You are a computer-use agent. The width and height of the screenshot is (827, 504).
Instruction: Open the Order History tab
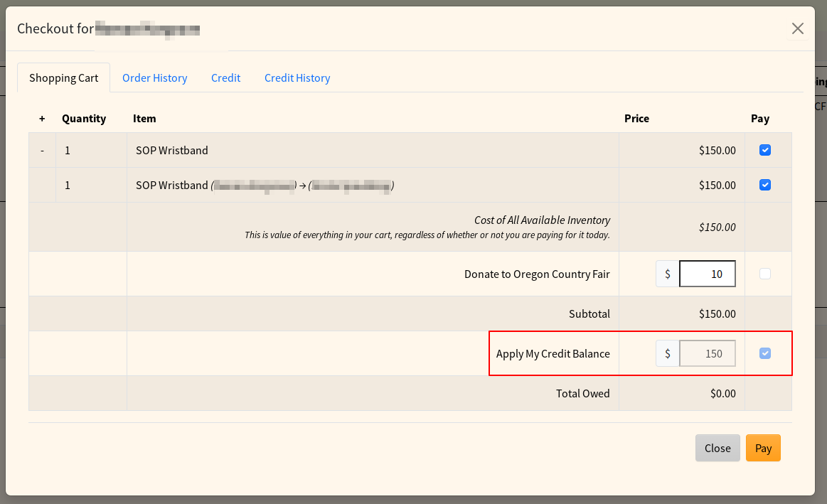[x=154, y=78]
